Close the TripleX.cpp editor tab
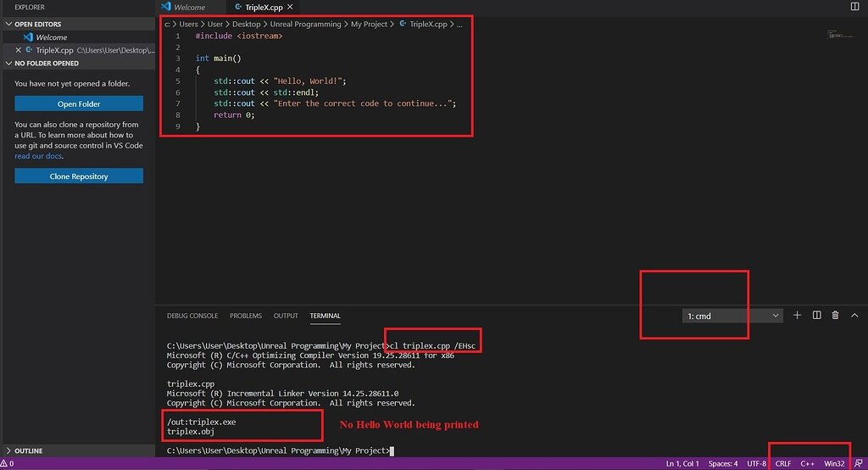 pyautogui.click(x=289, y=7)
